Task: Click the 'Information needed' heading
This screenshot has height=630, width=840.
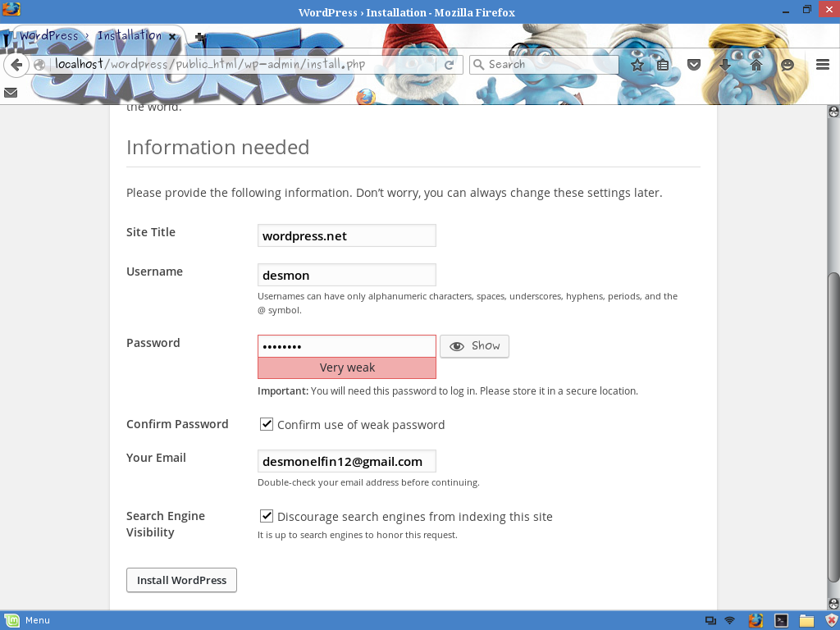Action: tap(218, 148)
